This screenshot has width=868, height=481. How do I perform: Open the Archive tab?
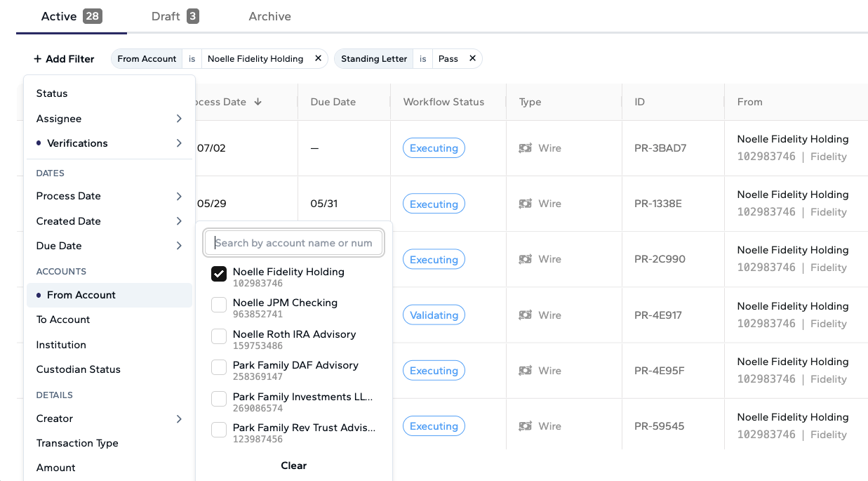269,16
